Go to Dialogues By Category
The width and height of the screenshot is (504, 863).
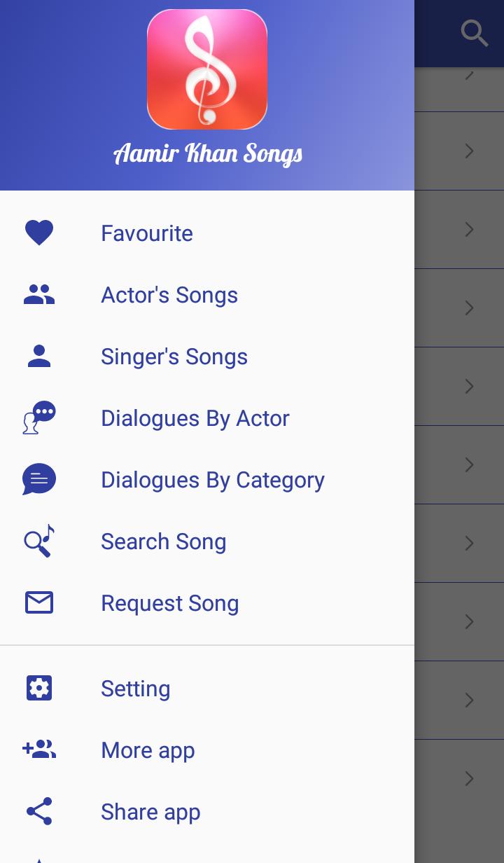click(x=213, y=480)
